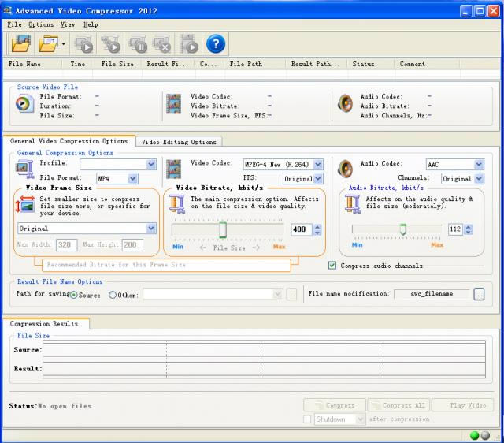Click the Max Width 320 field
Screen dimensions: 504x443
[x=66, y=245]
